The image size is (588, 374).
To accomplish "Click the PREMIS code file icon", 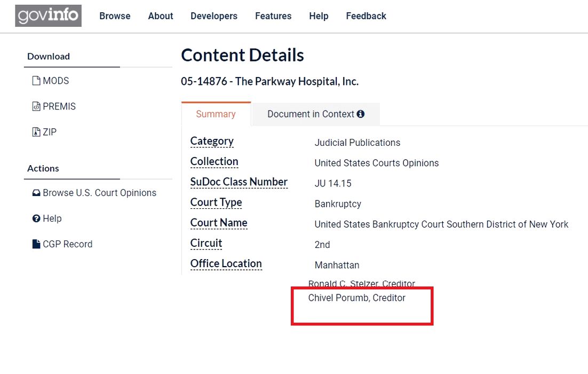I will (x=36, y=106).
